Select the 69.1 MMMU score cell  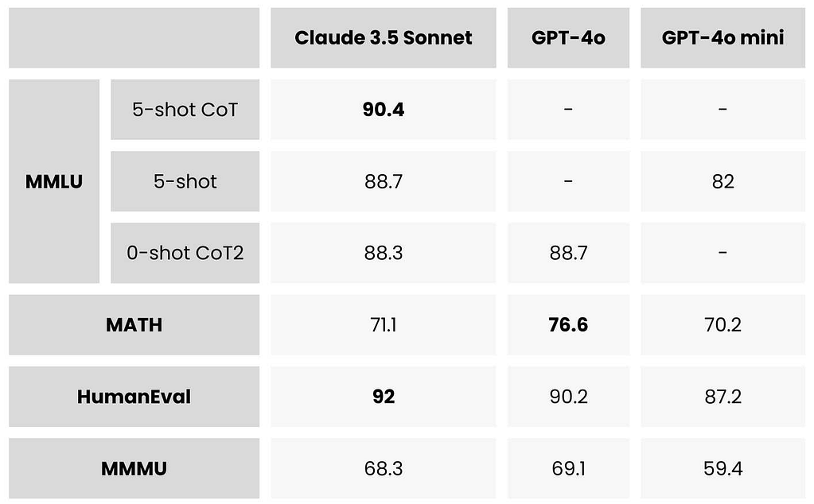point(568,468)
